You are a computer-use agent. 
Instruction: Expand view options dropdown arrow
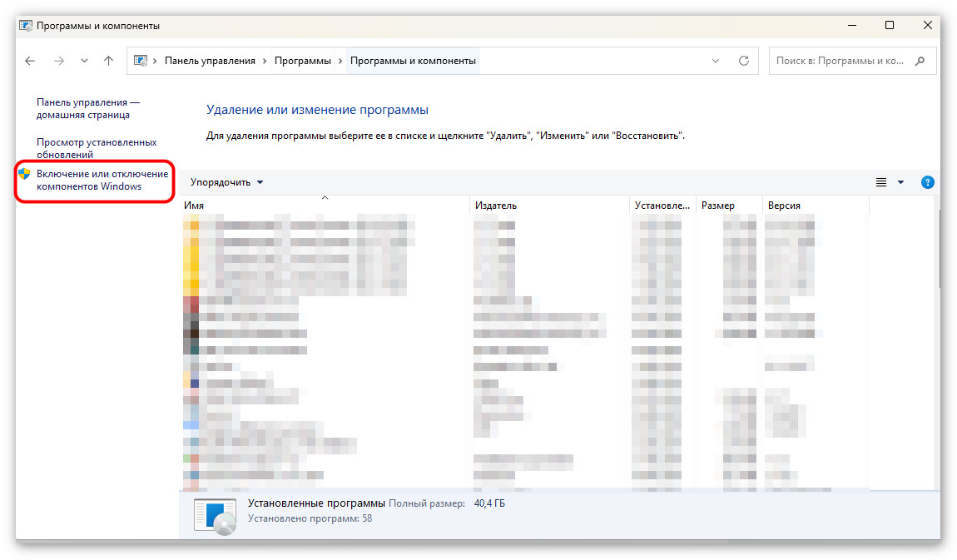click(x=901, y=182)
